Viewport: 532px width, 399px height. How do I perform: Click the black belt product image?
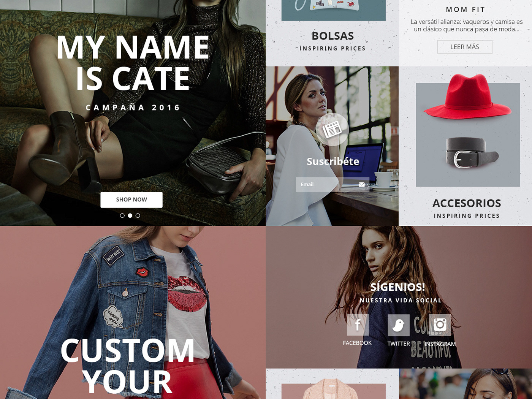point(472,153)
